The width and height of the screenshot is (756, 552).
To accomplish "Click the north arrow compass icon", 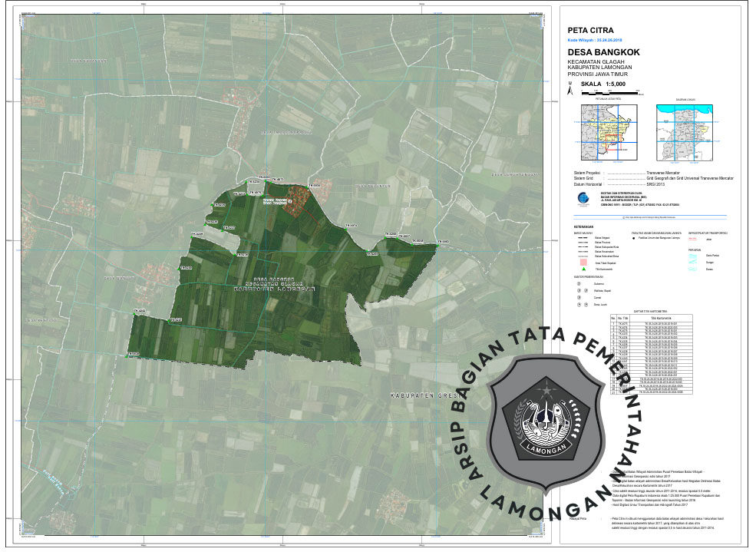I will [569, 89].
